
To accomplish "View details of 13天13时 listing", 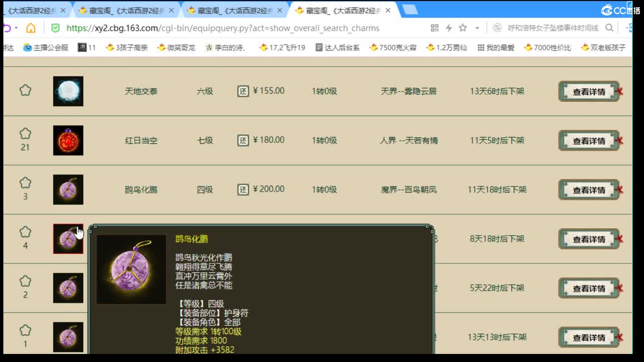I will click(589, 338).
